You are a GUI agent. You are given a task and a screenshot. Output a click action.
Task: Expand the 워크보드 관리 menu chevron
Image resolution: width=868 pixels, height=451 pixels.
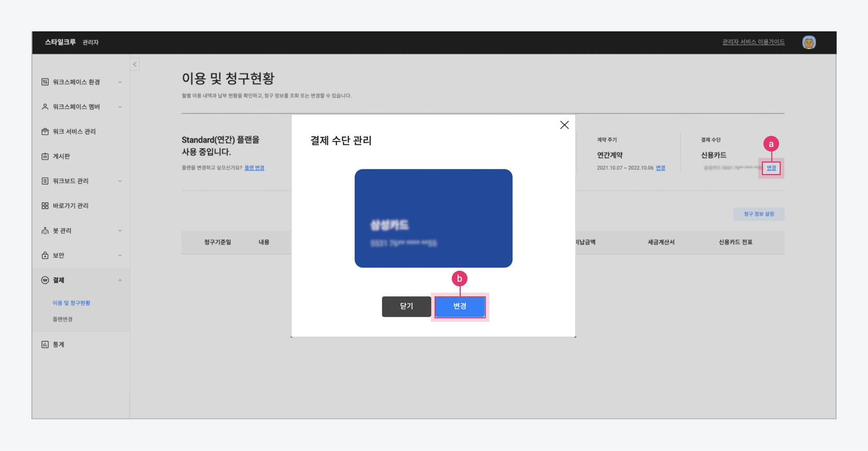tap(120, 181)
